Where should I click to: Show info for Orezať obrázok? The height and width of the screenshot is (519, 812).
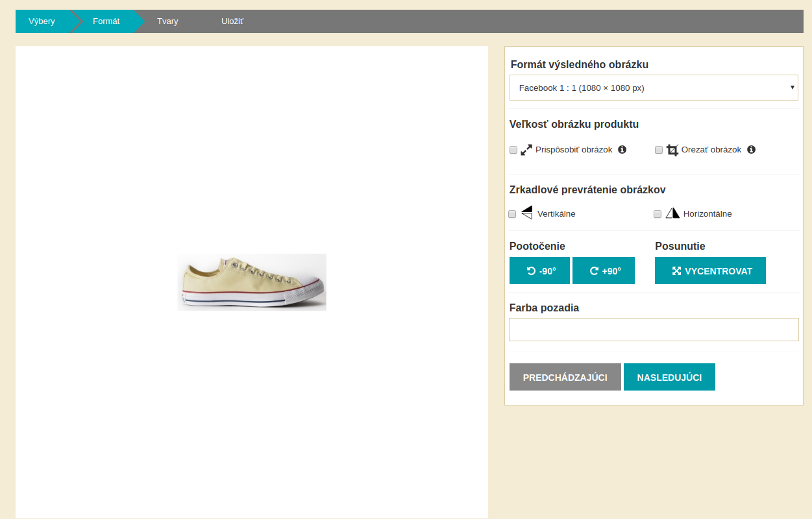[x=752, y=149]
